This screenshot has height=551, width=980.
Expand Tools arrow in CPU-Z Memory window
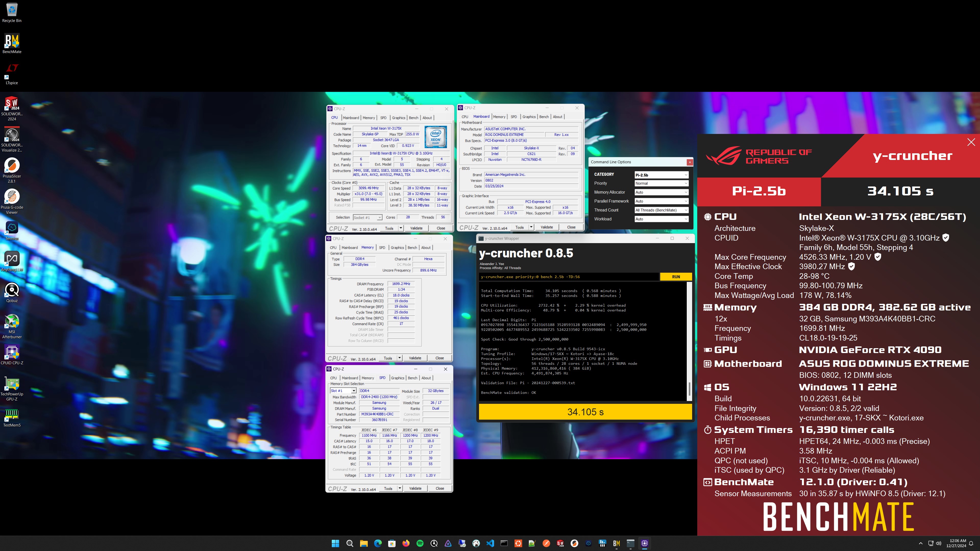[x=399, y=358]
